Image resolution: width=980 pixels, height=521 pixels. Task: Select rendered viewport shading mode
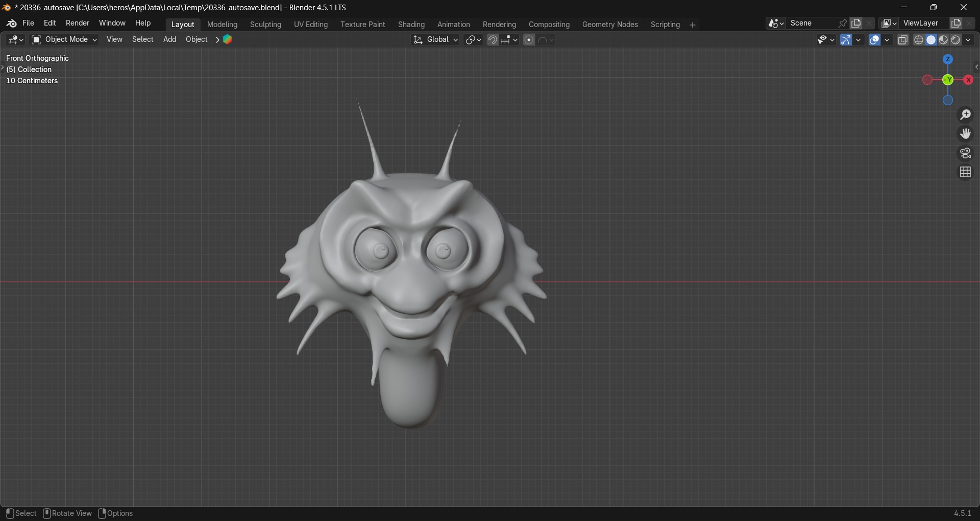click(x=956, y=40)
